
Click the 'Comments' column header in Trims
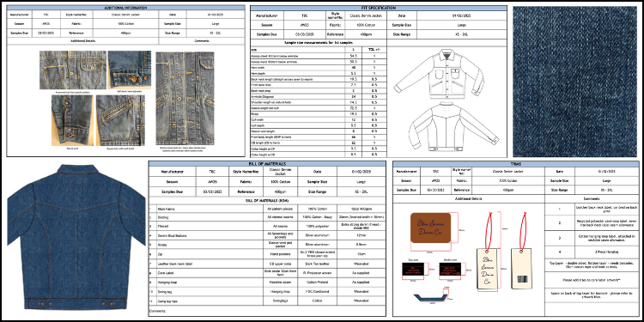click(592, 198)
